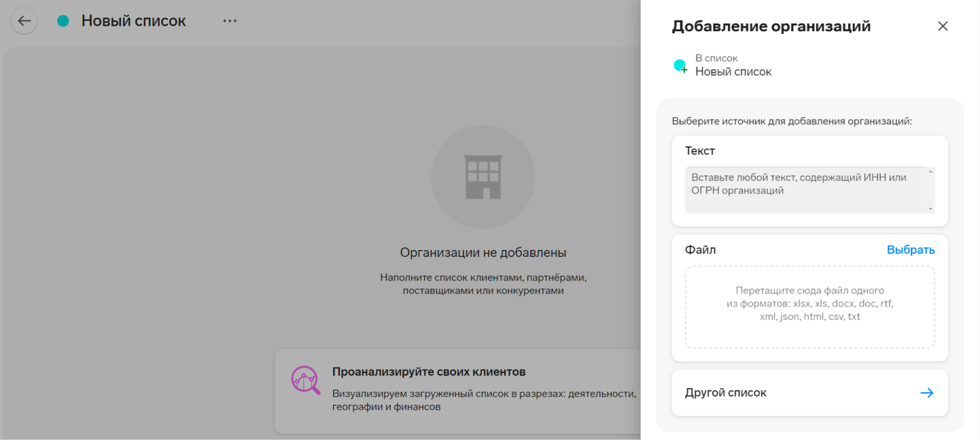The image size is (980, 440).
Task: Click the Новый список page title
Action: [133, 21]
